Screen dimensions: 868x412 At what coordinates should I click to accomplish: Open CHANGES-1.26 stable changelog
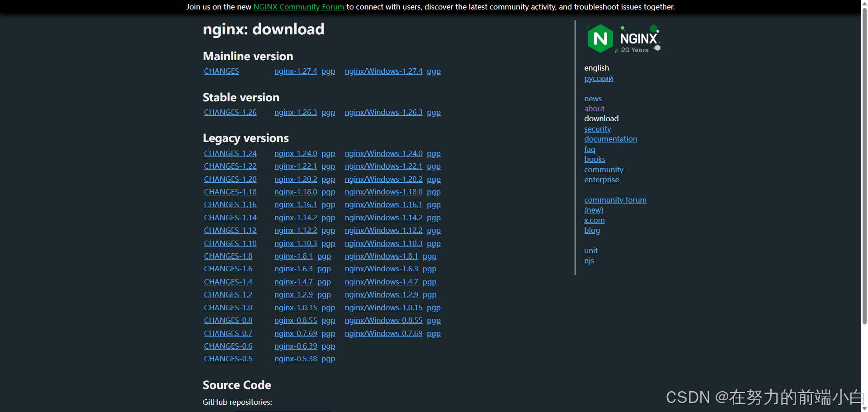(230, 112)
